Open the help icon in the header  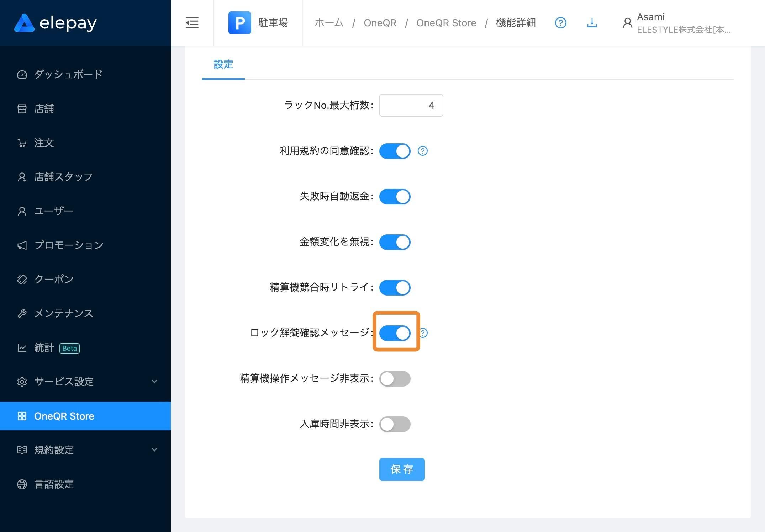pos(560,23)
